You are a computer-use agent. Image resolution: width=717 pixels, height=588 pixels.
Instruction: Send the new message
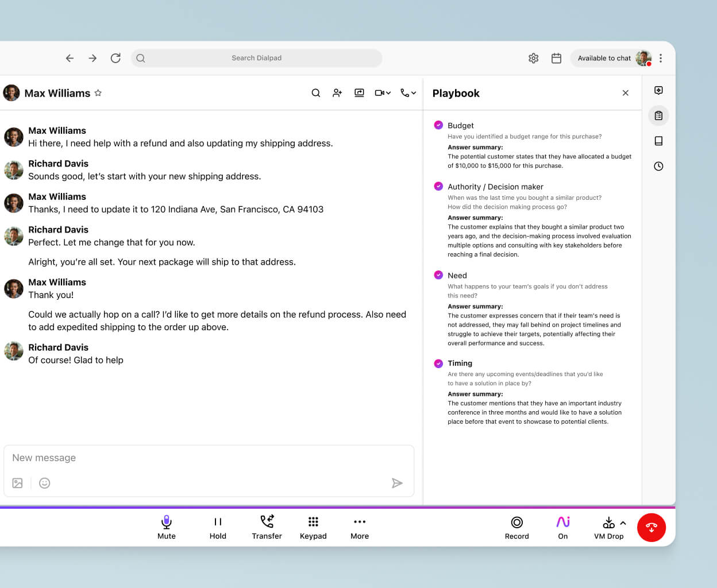click(397, 483)
